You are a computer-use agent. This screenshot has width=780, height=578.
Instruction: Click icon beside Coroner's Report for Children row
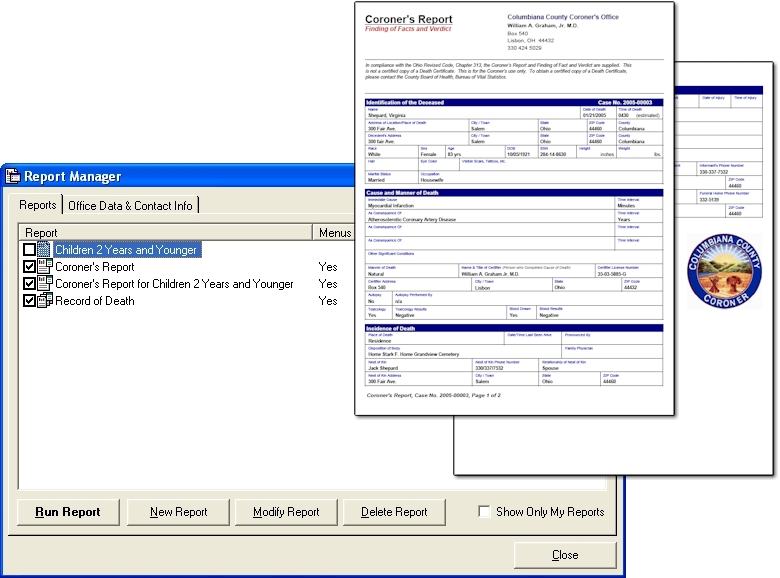click(45, 284)
